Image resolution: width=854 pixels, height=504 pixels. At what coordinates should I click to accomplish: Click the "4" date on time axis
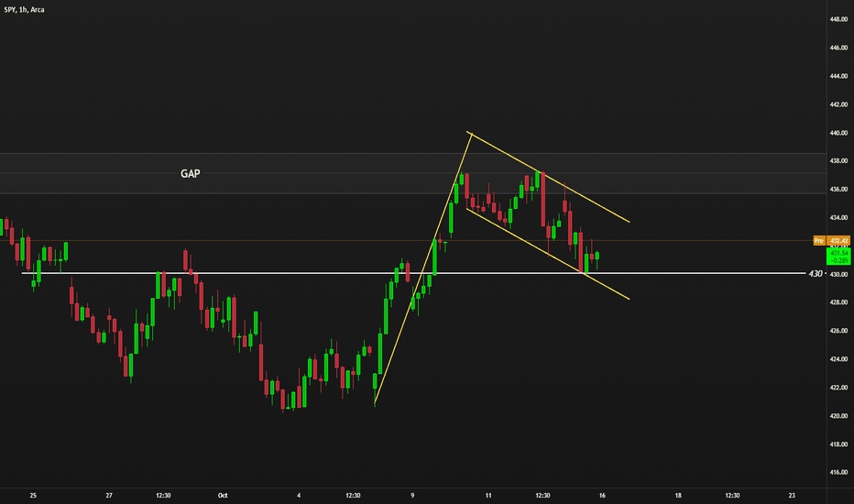(x=299, y=495)
